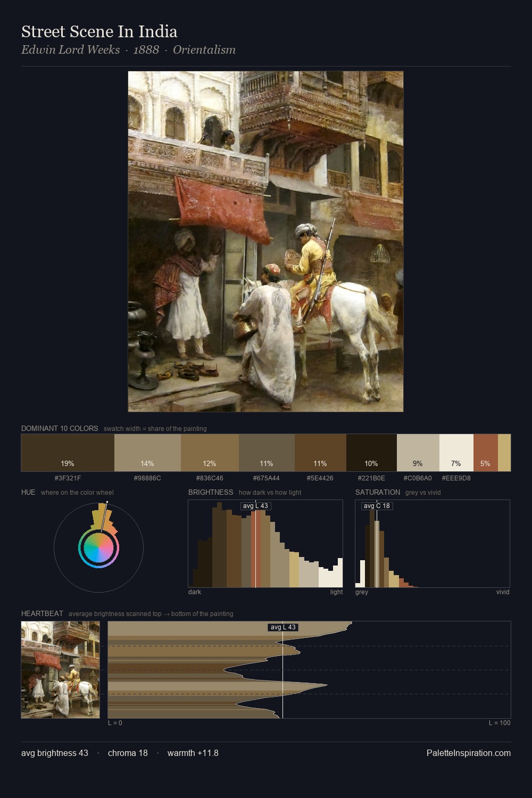Select the 14% taupe swatch
532x798 pixels.
click(x=147, y=453)
